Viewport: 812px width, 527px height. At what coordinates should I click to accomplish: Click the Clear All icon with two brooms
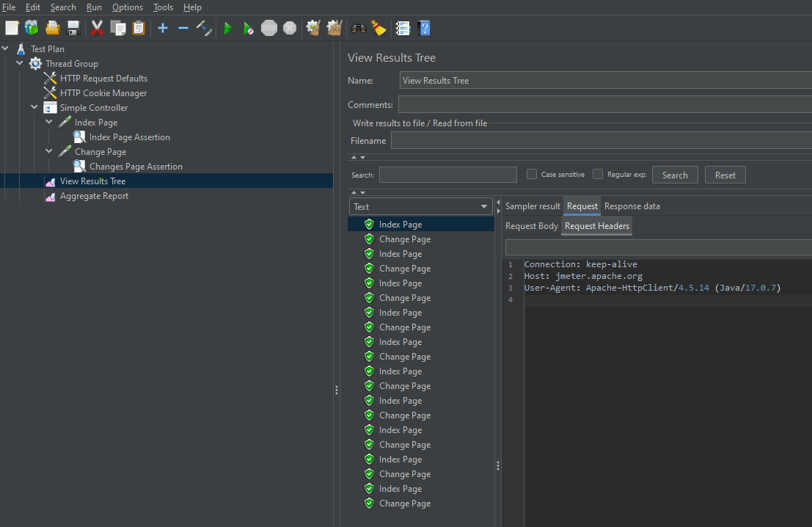pos(334,28)
